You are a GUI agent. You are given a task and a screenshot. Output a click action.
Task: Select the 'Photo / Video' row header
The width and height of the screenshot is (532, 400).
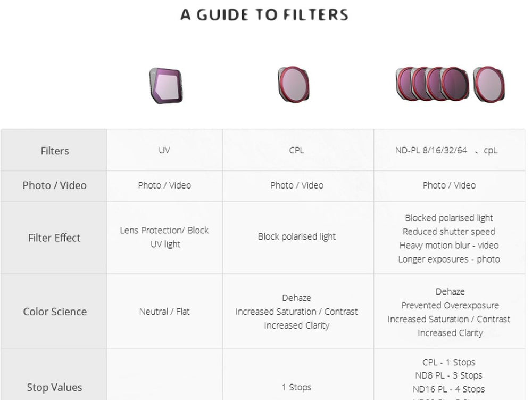[x=54, y=185]
